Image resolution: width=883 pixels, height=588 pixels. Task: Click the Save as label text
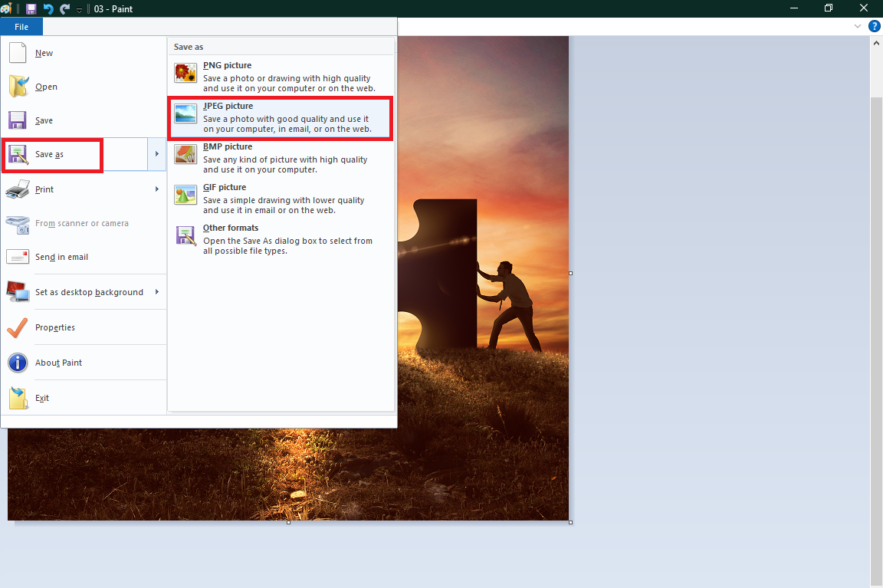click(49, 154)
